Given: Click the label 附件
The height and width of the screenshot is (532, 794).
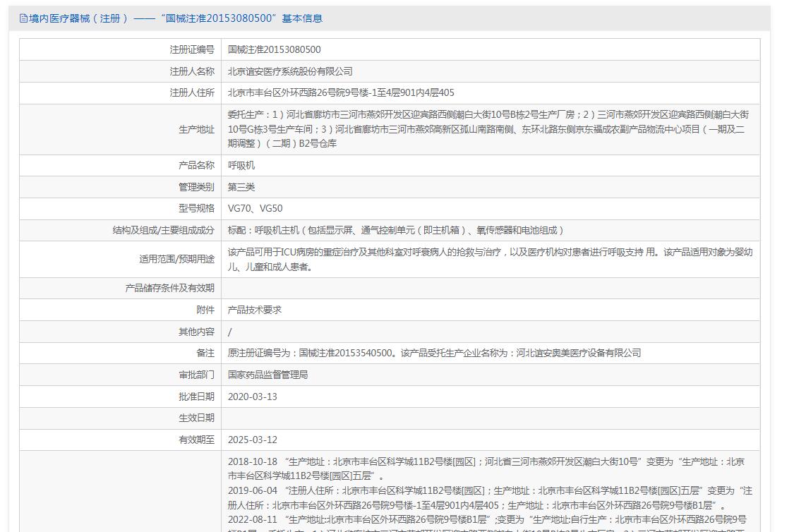Looking at the screenshot, I should (205, 310).
